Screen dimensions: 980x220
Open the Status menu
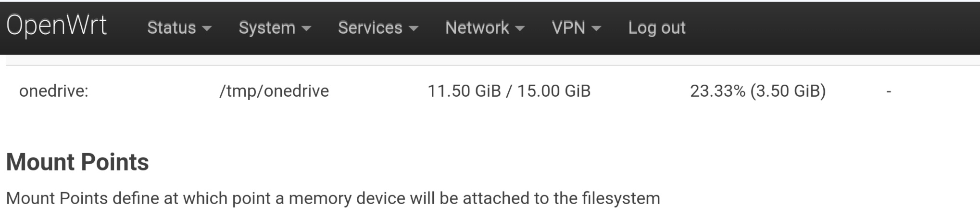[x=179, y=28]
